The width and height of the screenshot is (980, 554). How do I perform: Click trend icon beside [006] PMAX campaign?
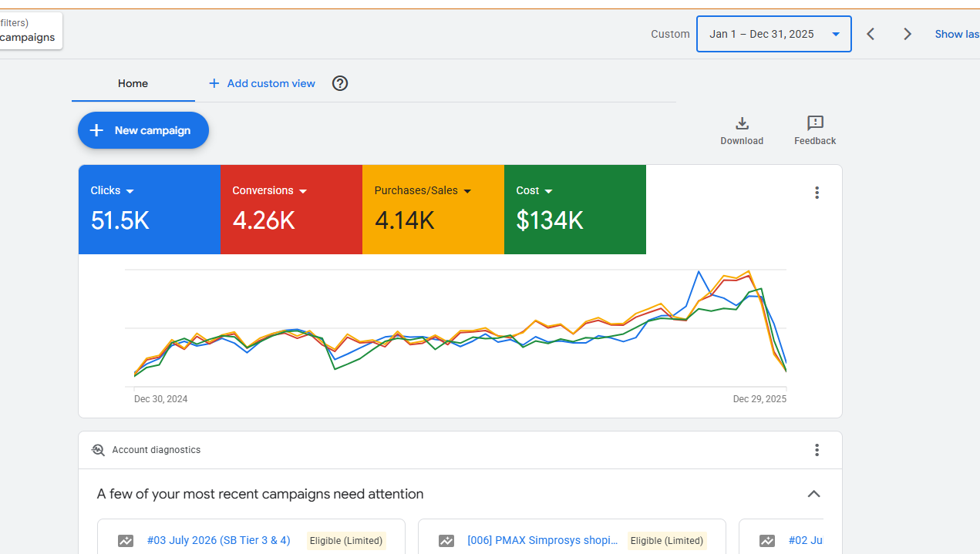pos(446,541)
